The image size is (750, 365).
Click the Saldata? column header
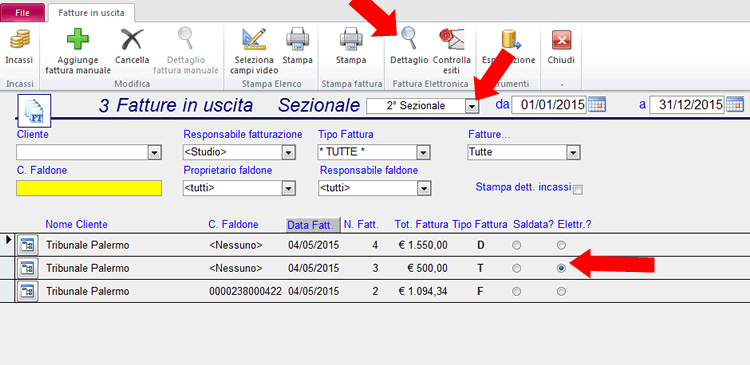coord(533,224)
